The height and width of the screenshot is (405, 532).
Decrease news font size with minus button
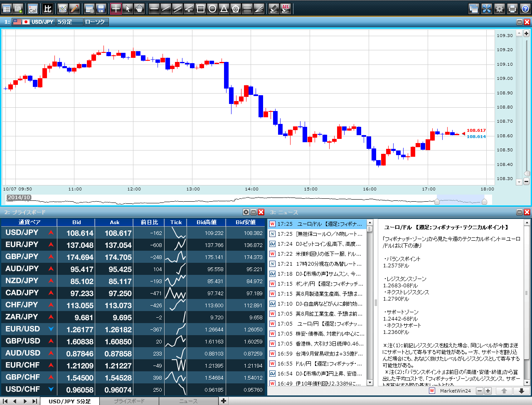point(479,391)
